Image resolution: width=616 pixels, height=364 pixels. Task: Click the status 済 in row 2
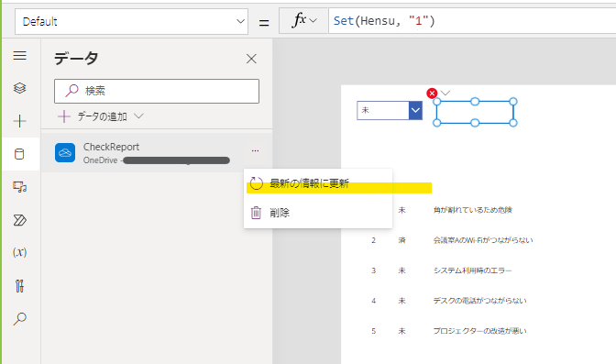401,240
